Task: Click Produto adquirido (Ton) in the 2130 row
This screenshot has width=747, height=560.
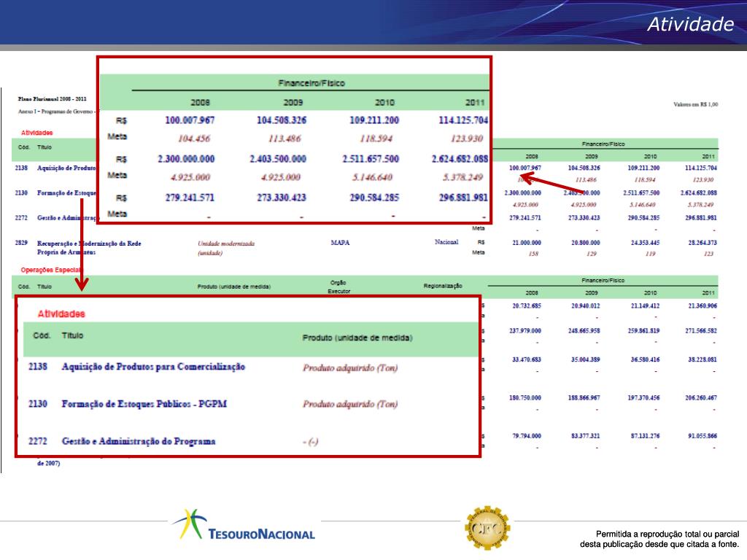Action: [350, 404]
